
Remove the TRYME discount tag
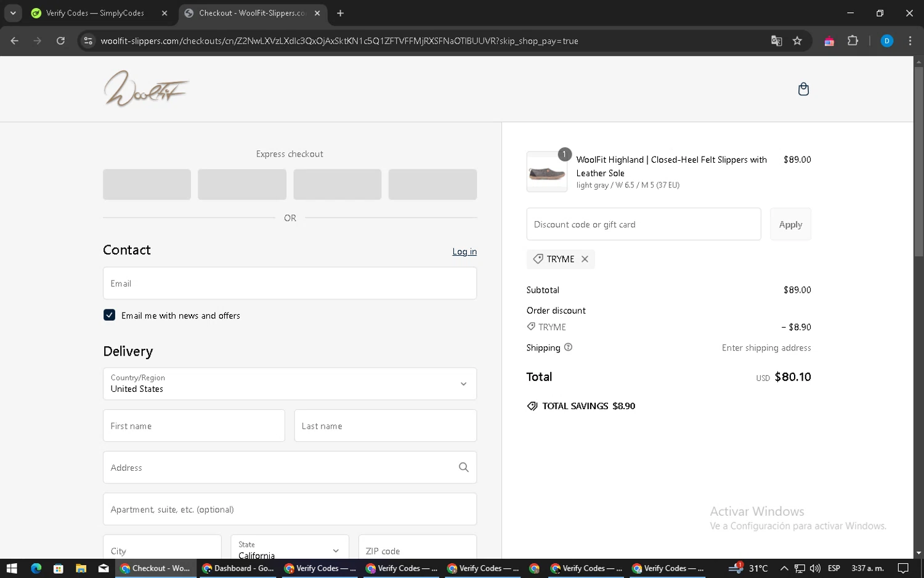click(585, 259)
